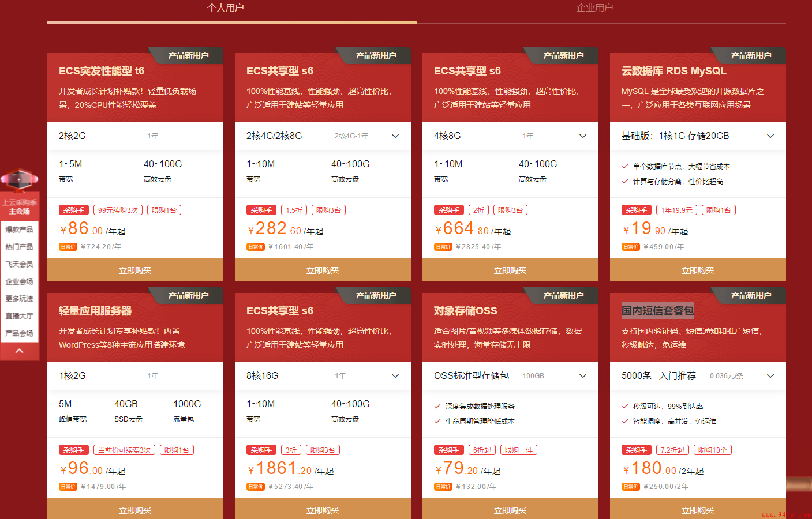Buy ECS突发性能型 t6 with 立即购买
Viewport: 812px width, 519px height.
coord(135,270)
